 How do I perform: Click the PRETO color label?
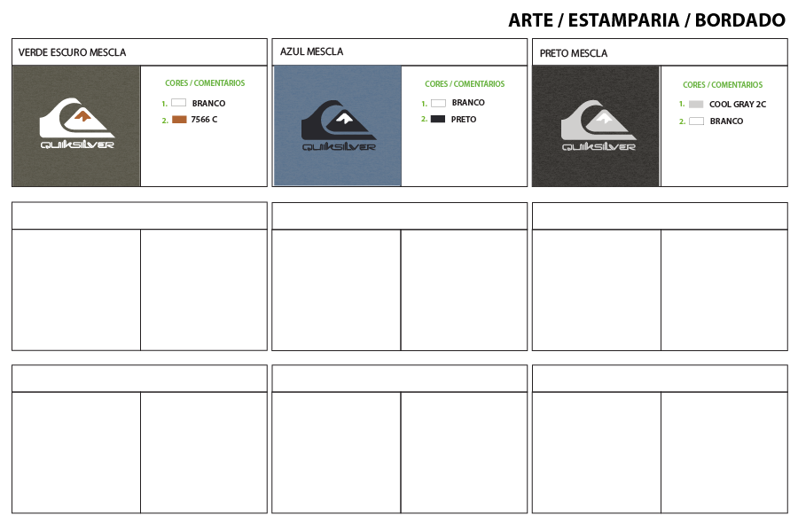(x=464, y=119)
